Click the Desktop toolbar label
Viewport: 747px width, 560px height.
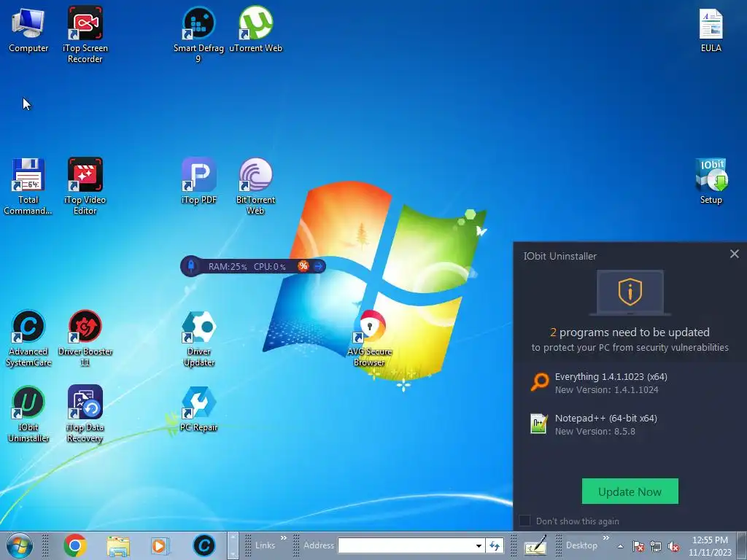(x=581, y=545)
